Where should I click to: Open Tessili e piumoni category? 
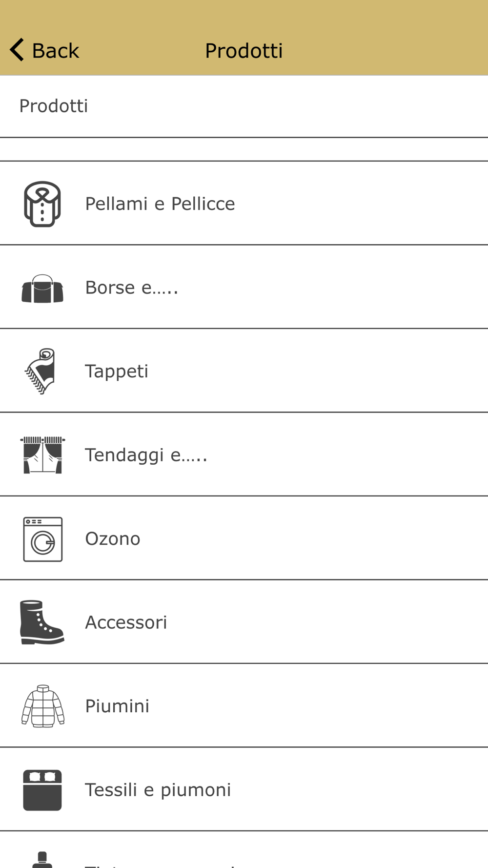158,790
